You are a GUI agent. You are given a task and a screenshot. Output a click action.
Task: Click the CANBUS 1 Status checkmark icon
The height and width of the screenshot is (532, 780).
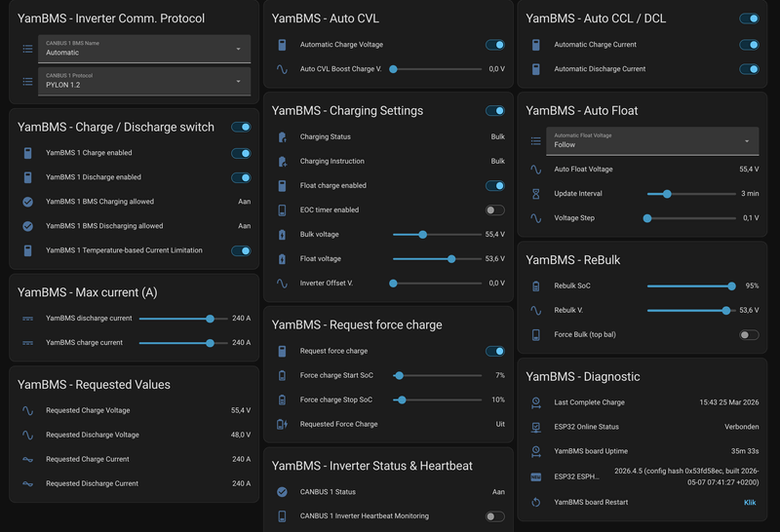282,492
